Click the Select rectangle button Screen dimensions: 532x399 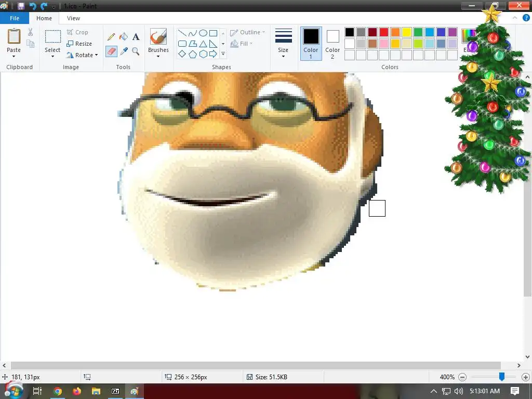pos(53,36)
